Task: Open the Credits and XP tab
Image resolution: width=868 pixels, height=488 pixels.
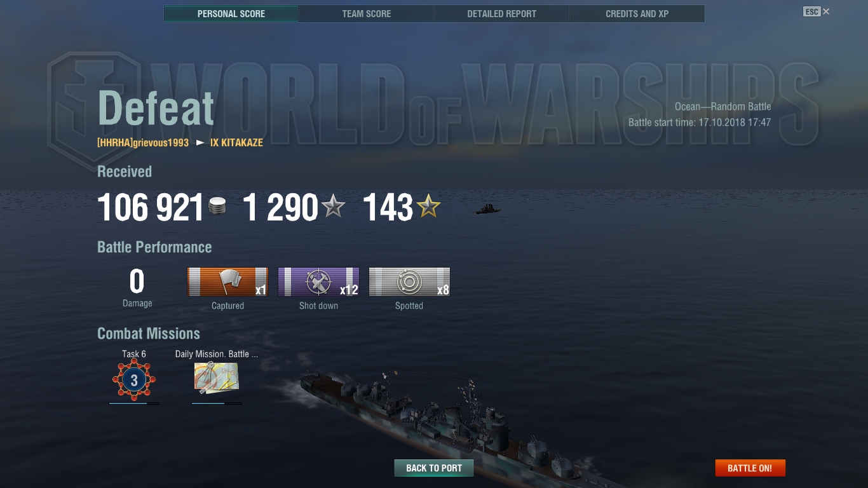Action: coord(637,13)
